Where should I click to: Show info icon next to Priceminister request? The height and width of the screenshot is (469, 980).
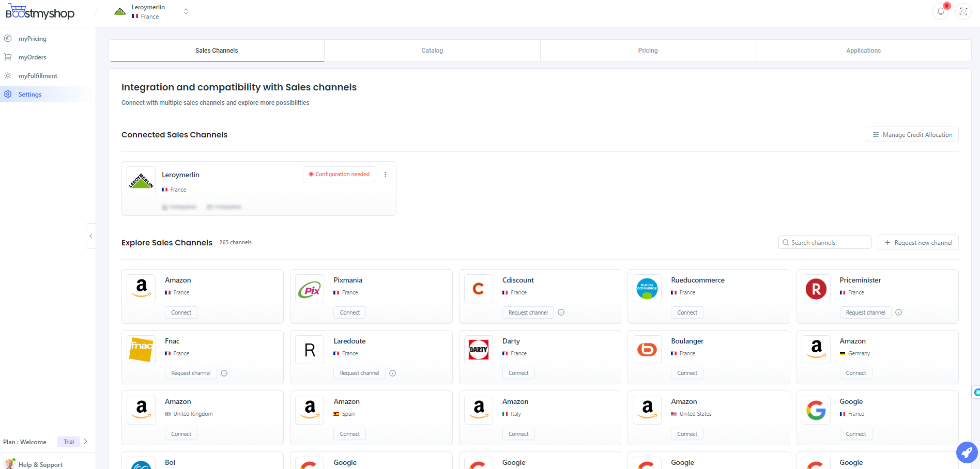click(x=899, y=312)
